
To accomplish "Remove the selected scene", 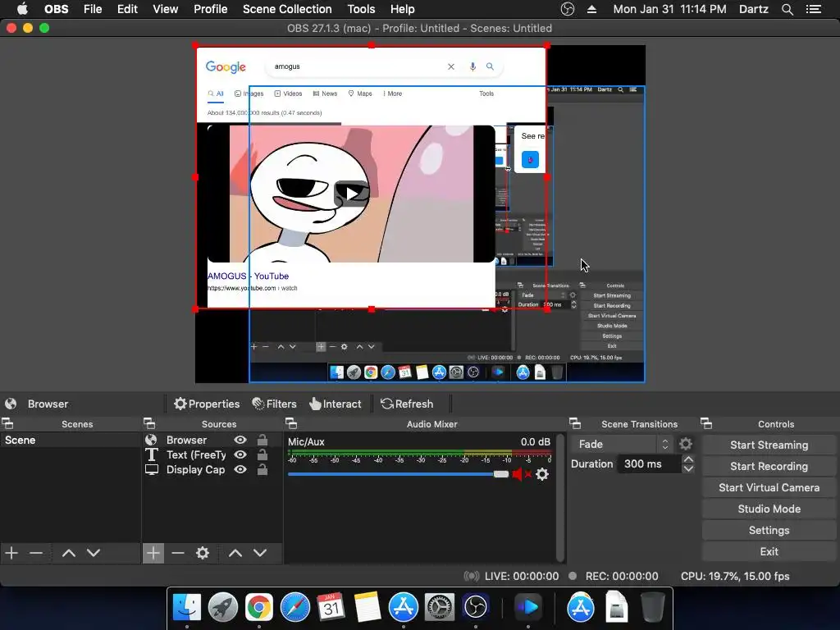I will [36, 553].
